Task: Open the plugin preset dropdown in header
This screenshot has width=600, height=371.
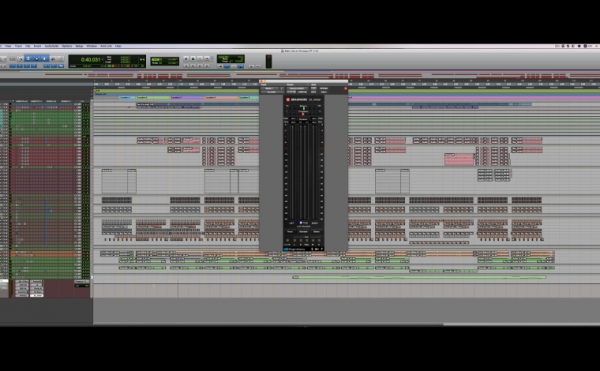Action: (x=297, y=88)
